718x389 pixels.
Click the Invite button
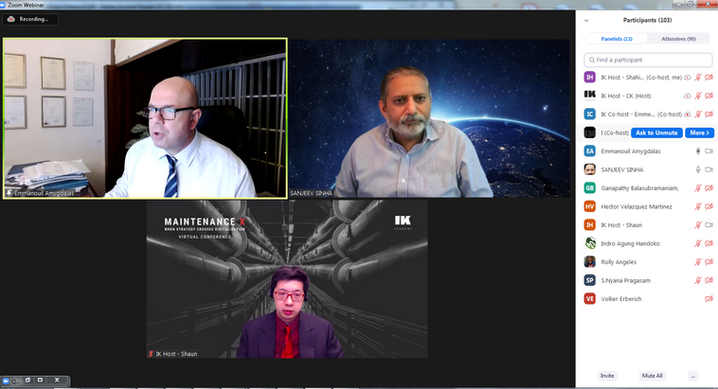(x=607, y=376)
